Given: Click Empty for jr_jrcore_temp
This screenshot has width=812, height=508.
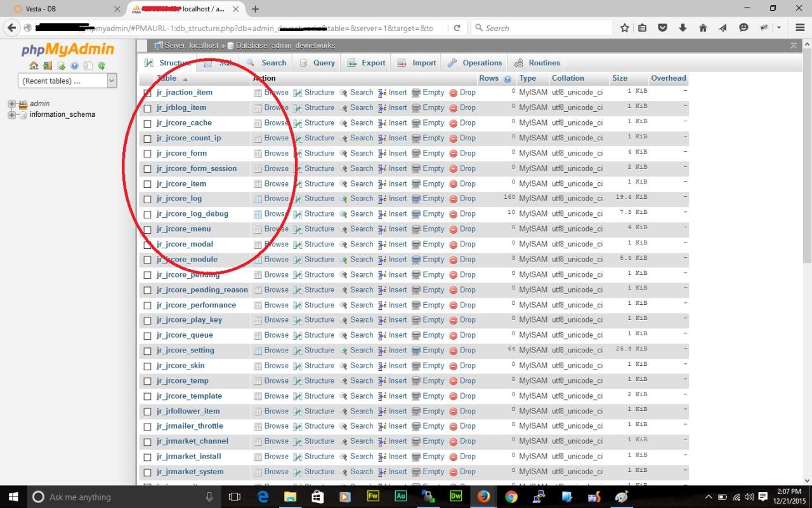Looking at the screenshot, I should click(428, 381).
